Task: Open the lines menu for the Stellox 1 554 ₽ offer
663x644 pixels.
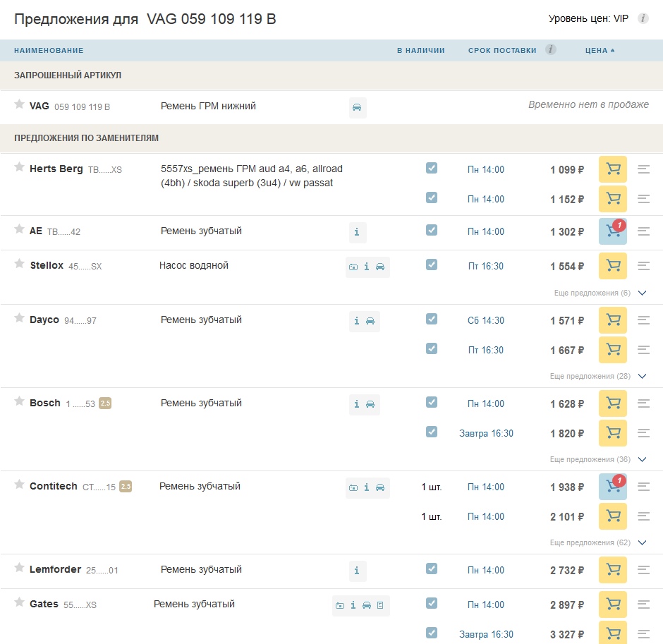Action: pyautogui.click(x=643, y=266)
